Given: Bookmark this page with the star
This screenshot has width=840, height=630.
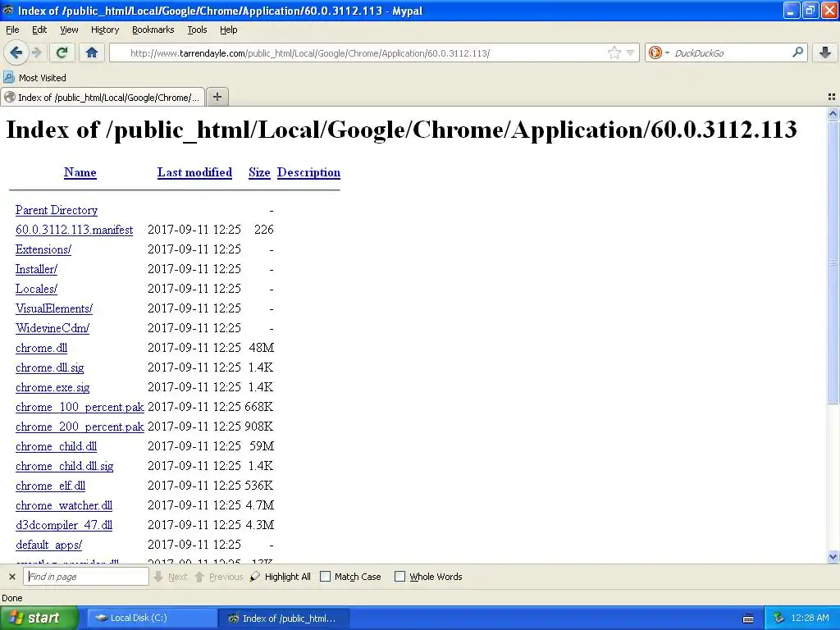Looking at the screenshot, I should tap(614, 52).
